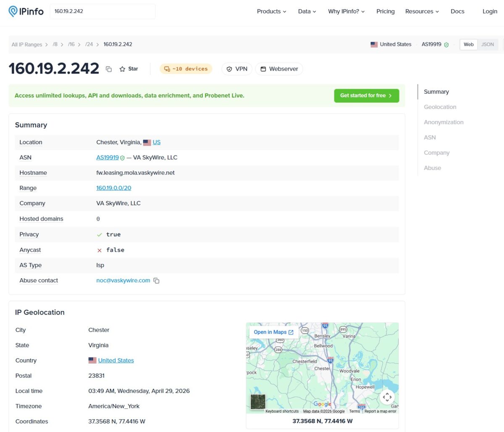This screenshot has height=432, width=504.
Task: Jump to the Anonymization section
Action: [444, 122]
